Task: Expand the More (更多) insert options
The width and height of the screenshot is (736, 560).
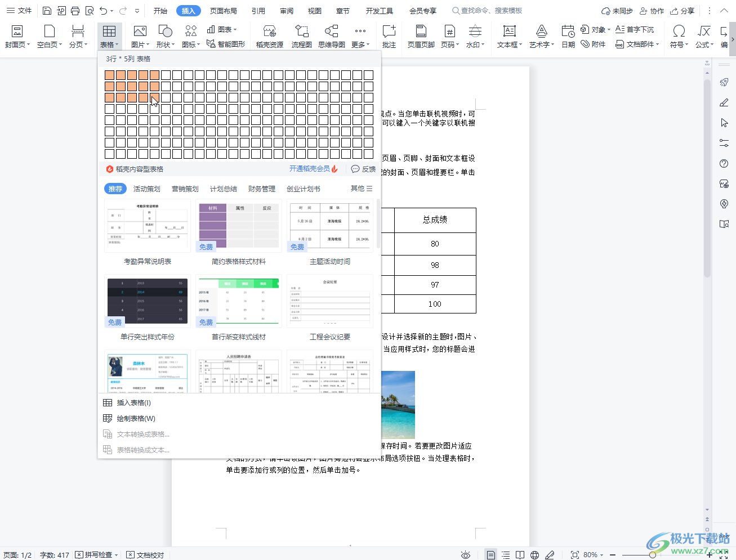Action: 360,37
